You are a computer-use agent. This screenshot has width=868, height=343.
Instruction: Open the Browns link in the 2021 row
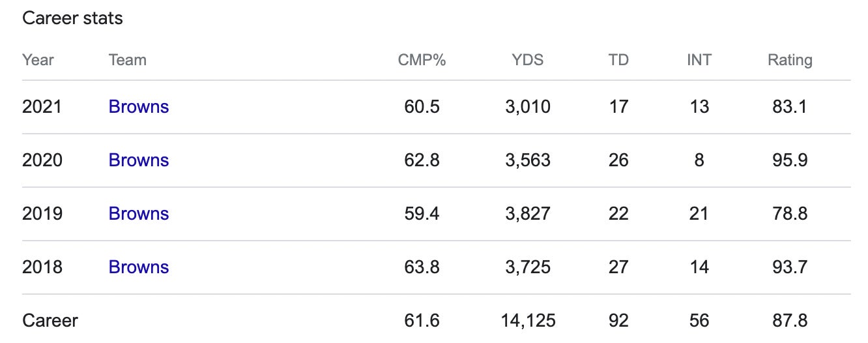(x=139, y=107)
